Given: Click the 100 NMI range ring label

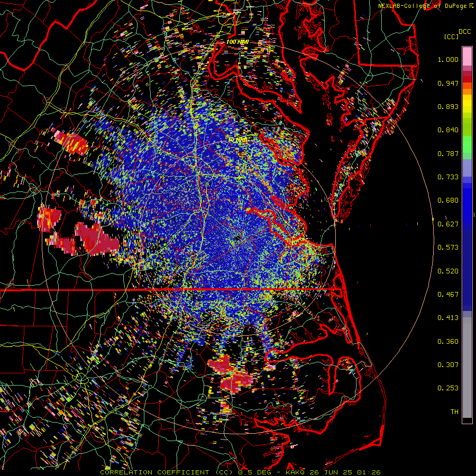Looking at the screenshot, I should point(237,42).
